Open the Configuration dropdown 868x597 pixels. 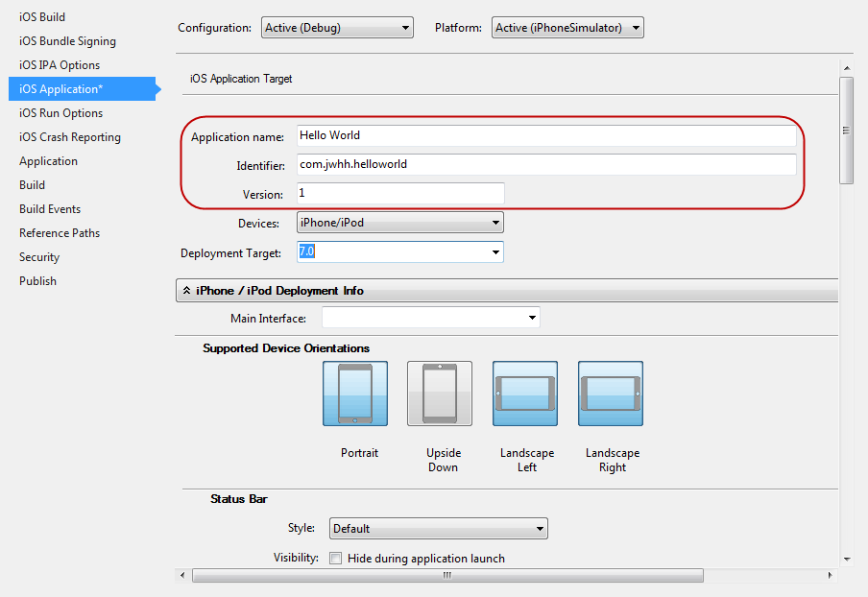[337, 28]
